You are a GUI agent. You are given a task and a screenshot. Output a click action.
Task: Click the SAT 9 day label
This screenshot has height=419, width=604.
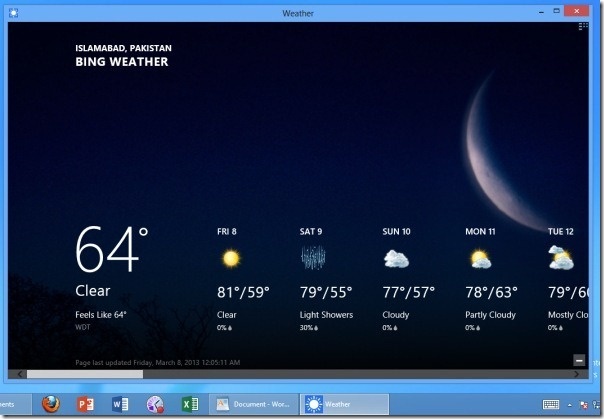pos(311,231)
